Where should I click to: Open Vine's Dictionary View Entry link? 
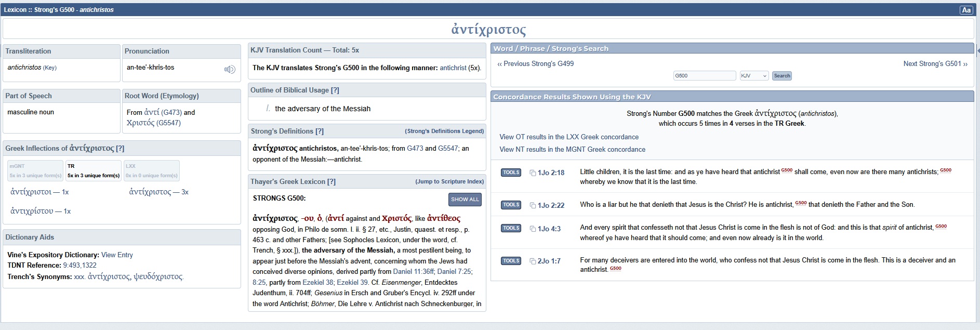coord(117,255)
